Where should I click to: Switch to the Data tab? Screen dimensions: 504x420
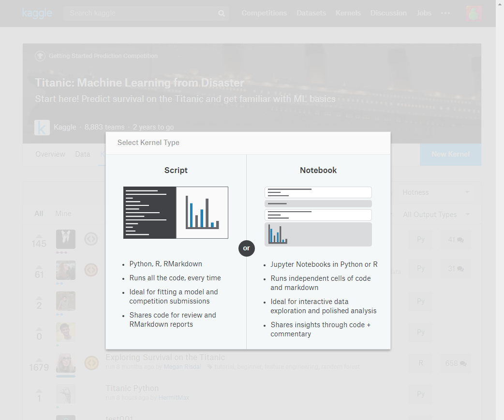tap(83, 154)
